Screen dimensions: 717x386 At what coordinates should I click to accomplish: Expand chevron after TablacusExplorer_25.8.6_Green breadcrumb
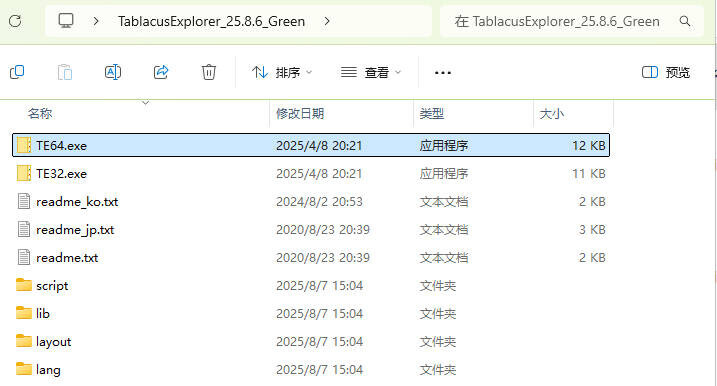click(x=326, y=21)
